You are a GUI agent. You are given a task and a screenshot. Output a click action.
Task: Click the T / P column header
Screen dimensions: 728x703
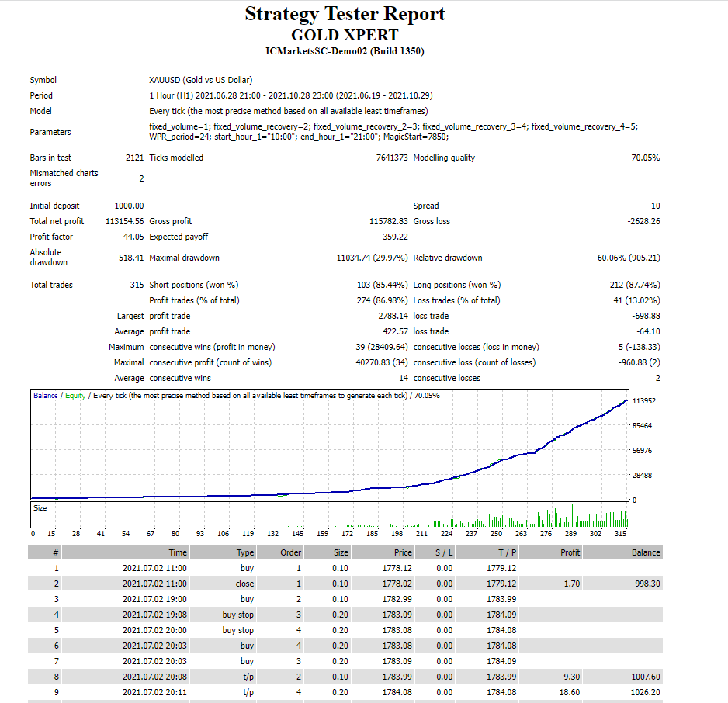(x=507, y=552)
